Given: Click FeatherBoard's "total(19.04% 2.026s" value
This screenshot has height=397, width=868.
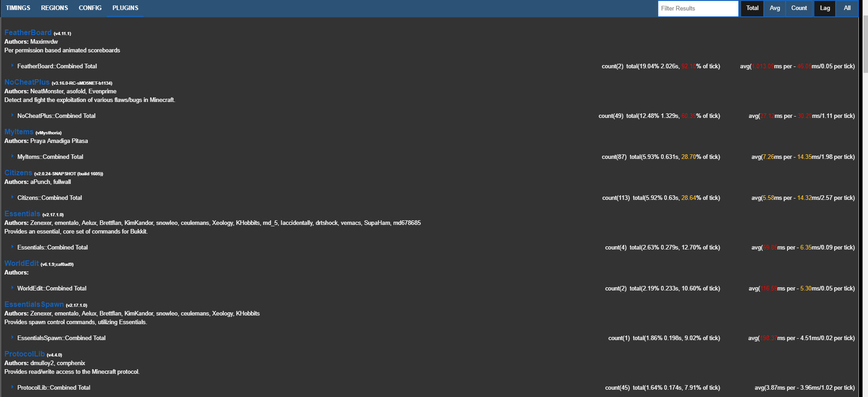Looking at the screenshot, I should click(653, 66).
